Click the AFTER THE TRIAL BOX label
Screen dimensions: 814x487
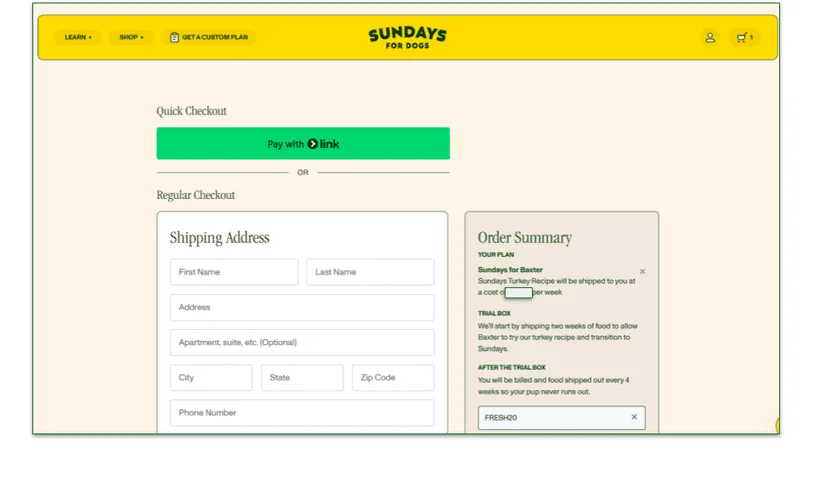[x=512, y=368]
